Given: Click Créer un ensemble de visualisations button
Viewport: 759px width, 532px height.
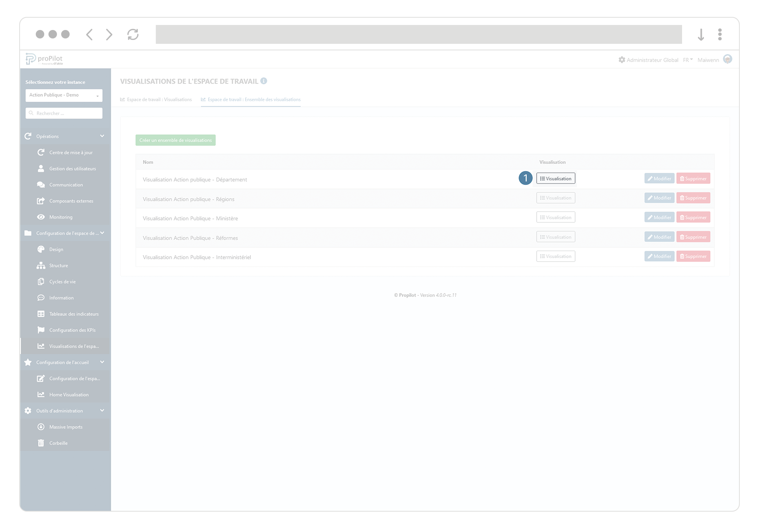Looking at the screenshot, I should pyautogui.click(x=175, y=140).
